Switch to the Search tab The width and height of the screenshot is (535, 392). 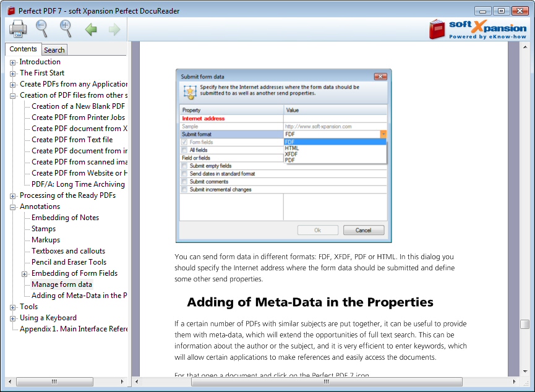[54, 50]
